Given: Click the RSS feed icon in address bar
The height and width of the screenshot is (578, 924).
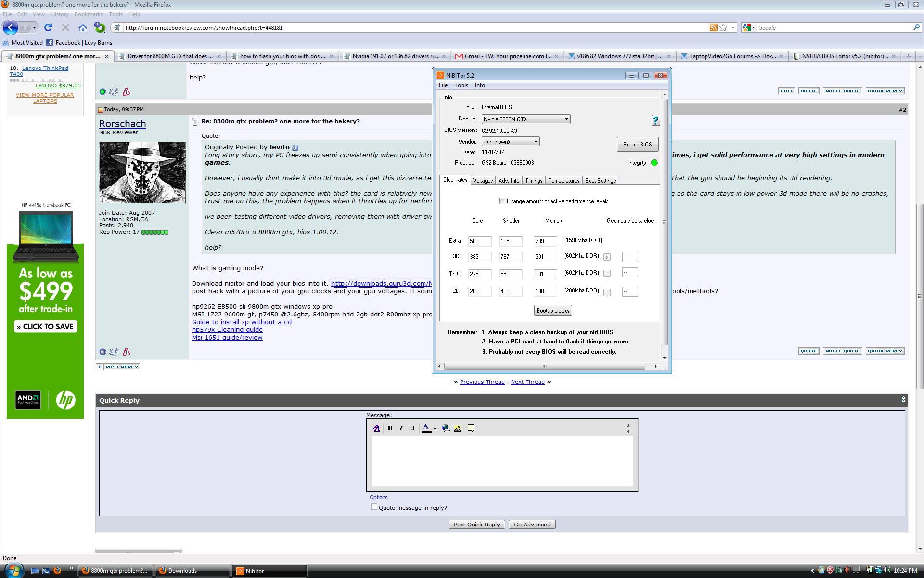Looking at the screenshot, I should (713, 27).
